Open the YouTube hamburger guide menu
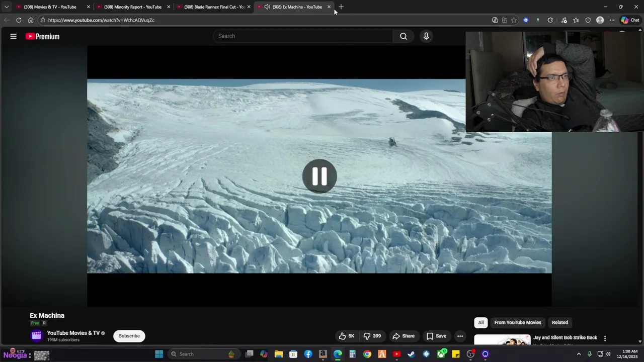 click(14, 36)
